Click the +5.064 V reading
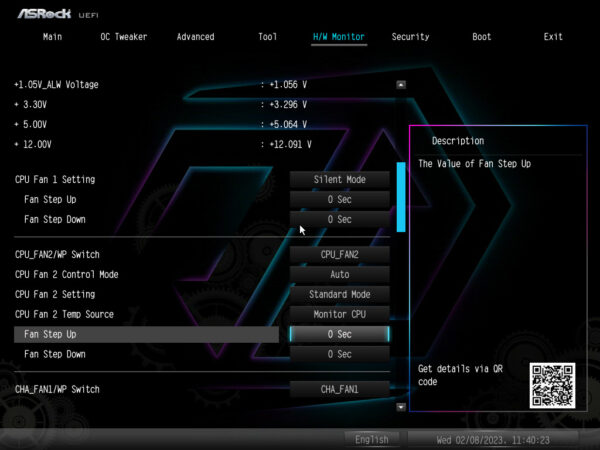 (288, 124)
